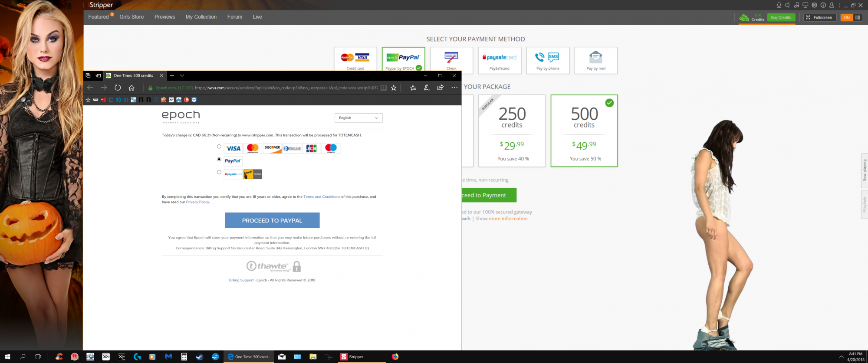Go to the browser home page
This screenshot has width=868, height=363.
tap(132, 88)
